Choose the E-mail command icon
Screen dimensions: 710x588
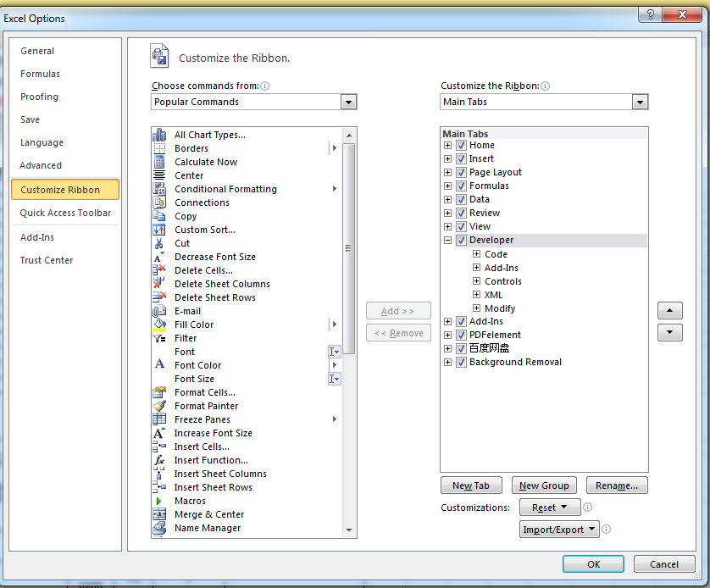tap(159, 311)
